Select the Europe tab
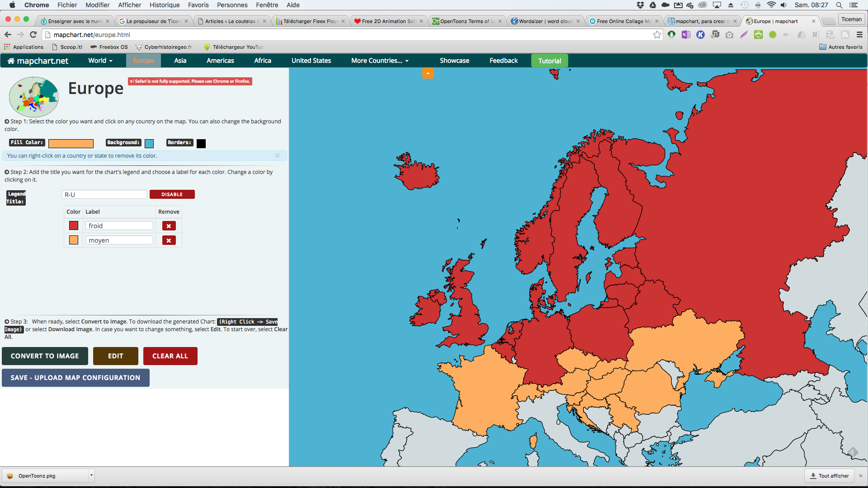868x488 pixels. pyautogui.click(x=143, y=60)
